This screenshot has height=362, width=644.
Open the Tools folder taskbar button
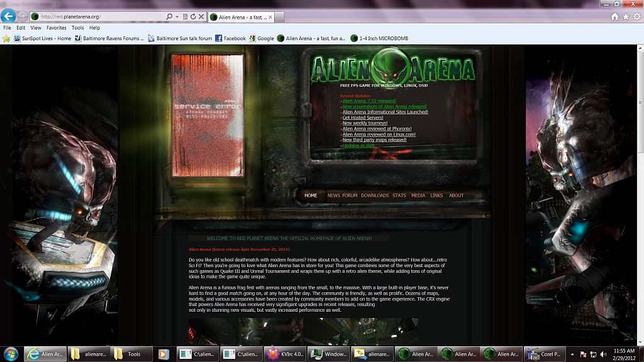point(131,354)
